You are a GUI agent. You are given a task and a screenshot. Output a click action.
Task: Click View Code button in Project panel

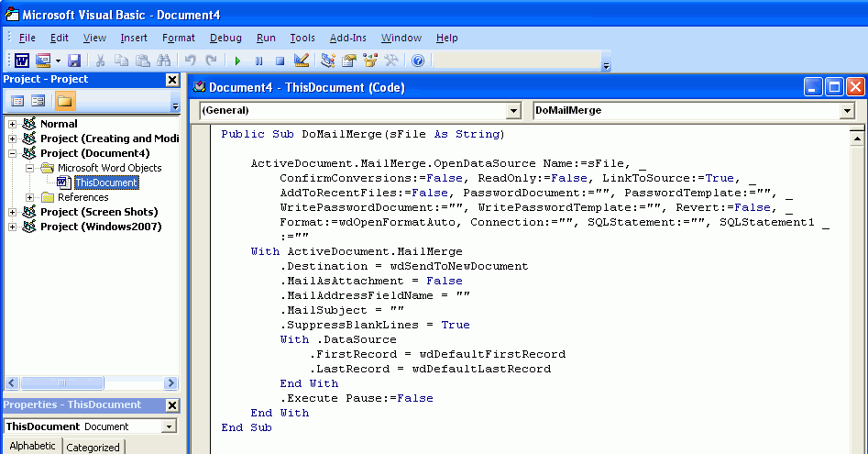(17, 101)
